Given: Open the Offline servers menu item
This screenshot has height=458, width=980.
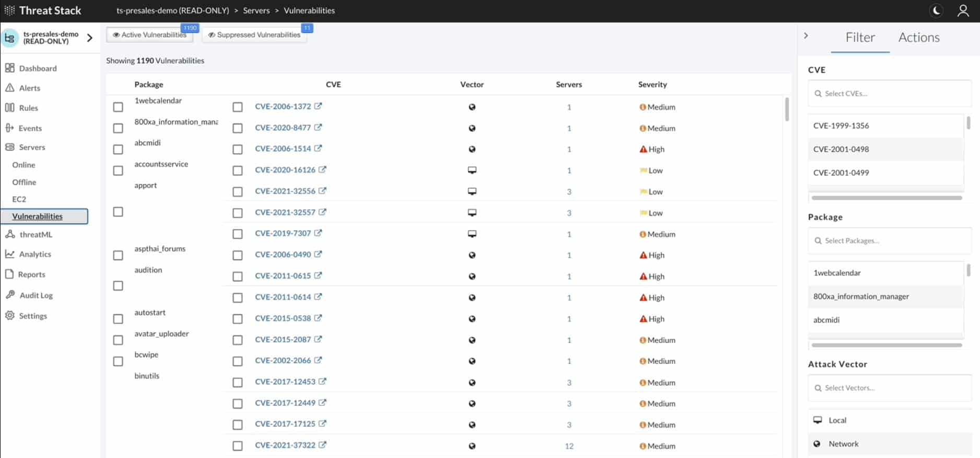Looking at the screenshot, I should [24, 182].
